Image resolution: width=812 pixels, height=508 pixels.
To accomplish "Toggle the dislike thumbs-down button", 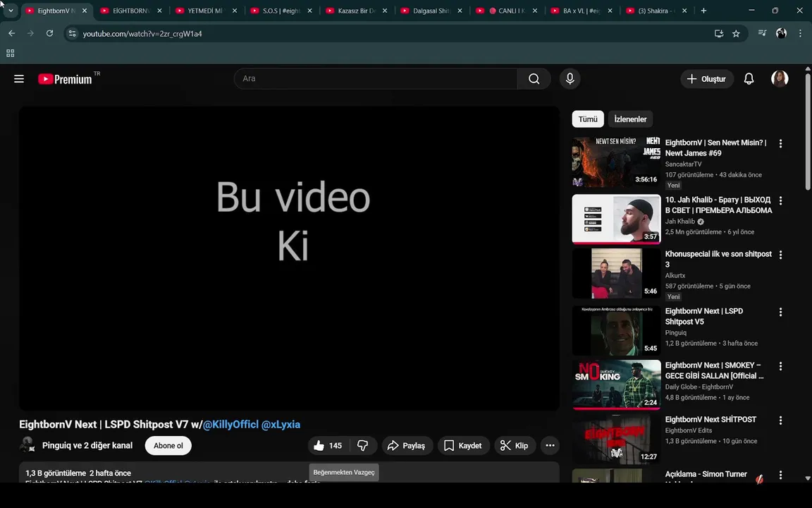I will pyautogui.click(x=363, y=446).
